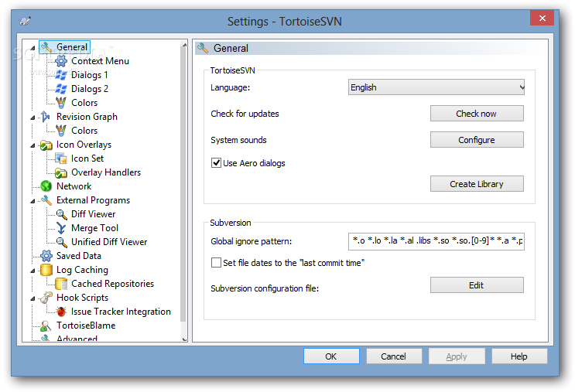This screenshot has height=392, width=575.
Task: Click the tree scrollbar down arrow
Action: (x=184, y=339)
